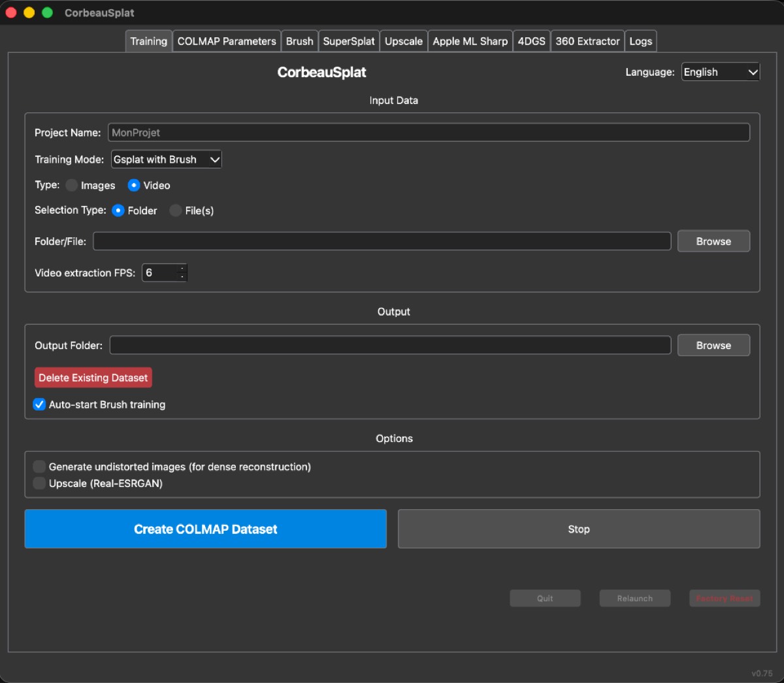The width and height of the screenshot is (784, 683).
Task: Click the Create COLMAP Dataset button
Action: pos(206,529)
